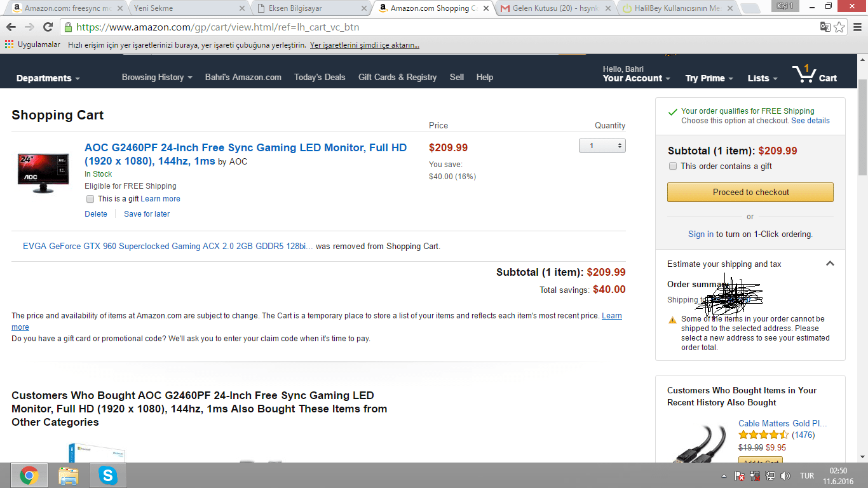
Task: Open the Chrome hamburger menu
Action: click(857, 27)
